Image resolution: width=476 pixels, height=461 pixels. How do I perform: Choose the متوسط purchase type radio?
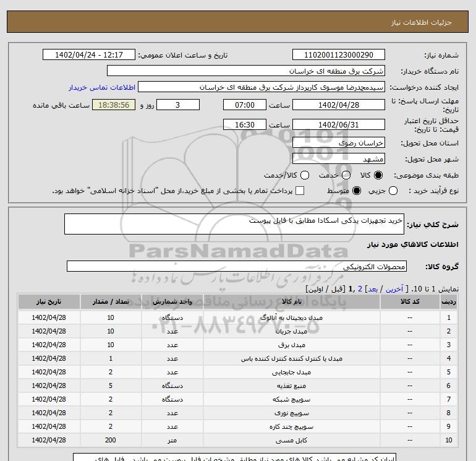pyautogui.click(x=357, y=191)
